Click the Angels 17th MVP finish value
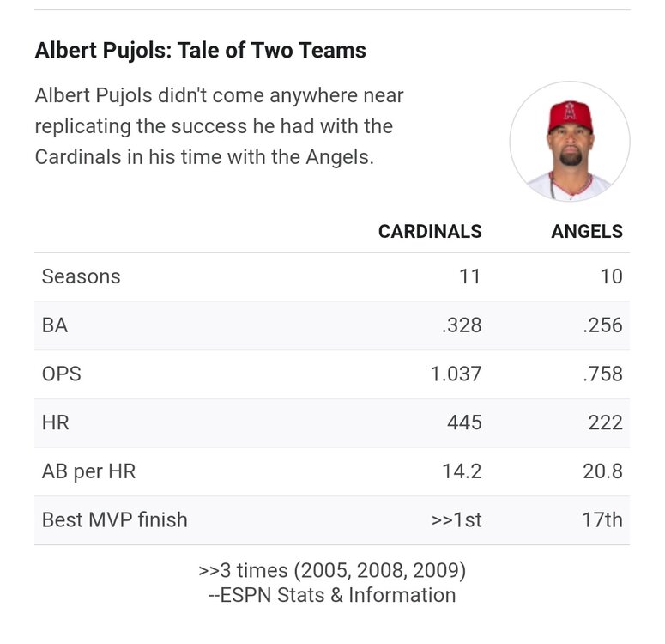The height and width of the screenshot is (644, 665). tap(602, 520)
